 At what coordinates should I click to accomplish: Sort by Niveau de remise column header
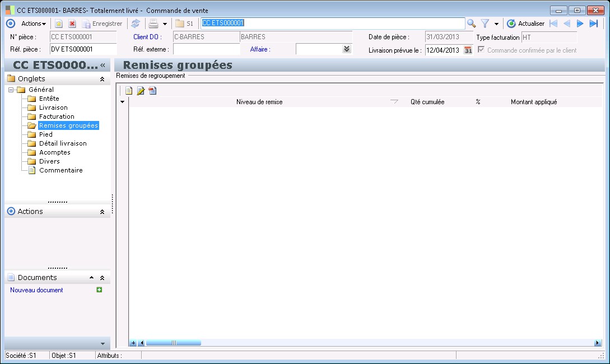[259, 102]
